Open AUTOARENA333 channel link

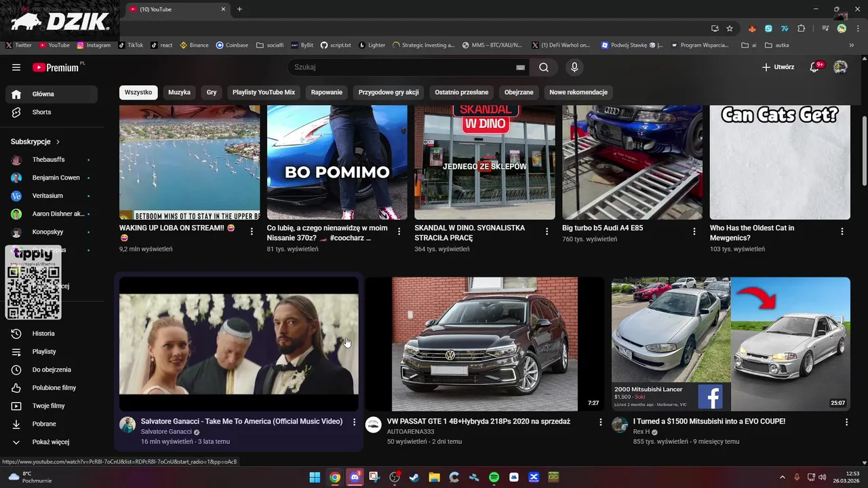point(410,432)
